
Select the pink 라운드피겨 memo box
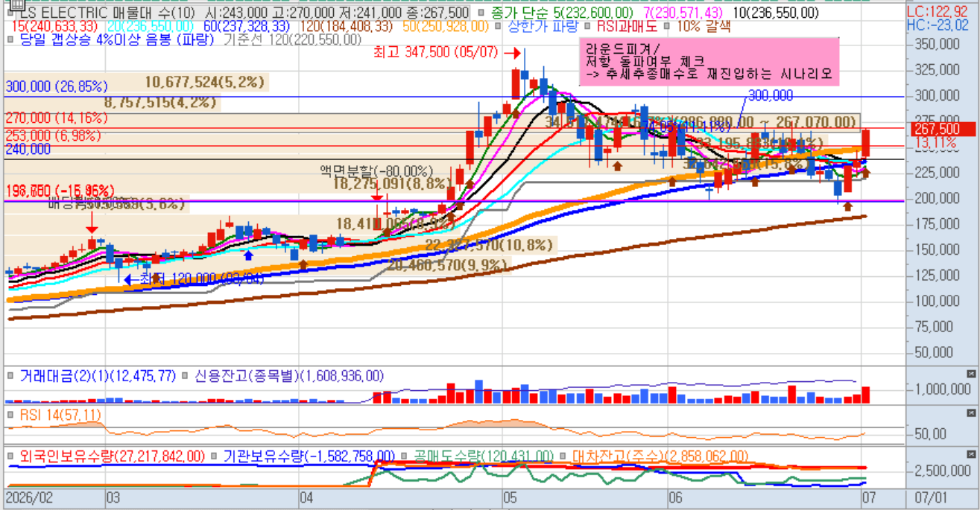[709, 62]
